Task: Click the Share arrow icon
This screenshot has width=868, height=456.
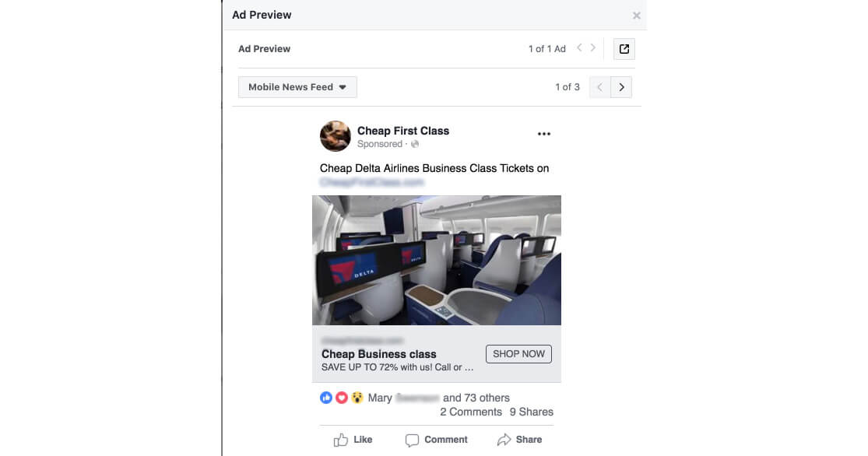Action: [x=504, y=440]
